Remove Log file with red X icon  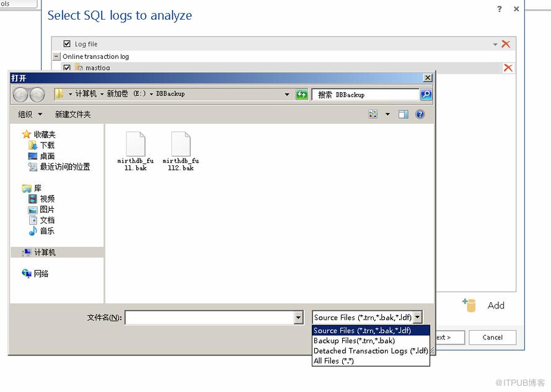506,44
